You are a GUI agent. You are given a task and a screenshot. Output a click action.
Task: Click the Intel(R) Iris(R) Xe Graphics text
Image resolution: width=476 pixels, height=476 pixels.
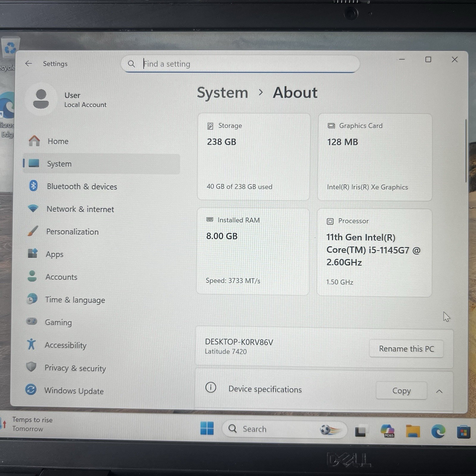point(367,187)
